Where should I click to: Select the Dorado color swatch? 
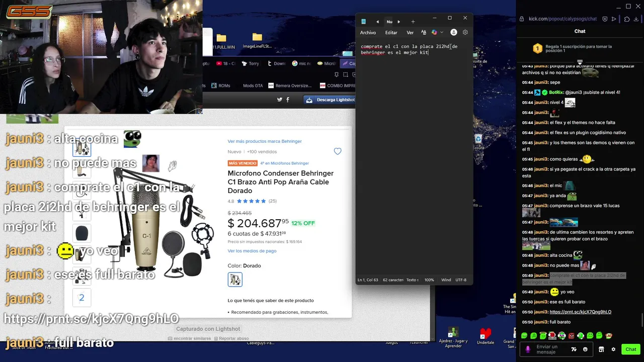coord(235,280)
